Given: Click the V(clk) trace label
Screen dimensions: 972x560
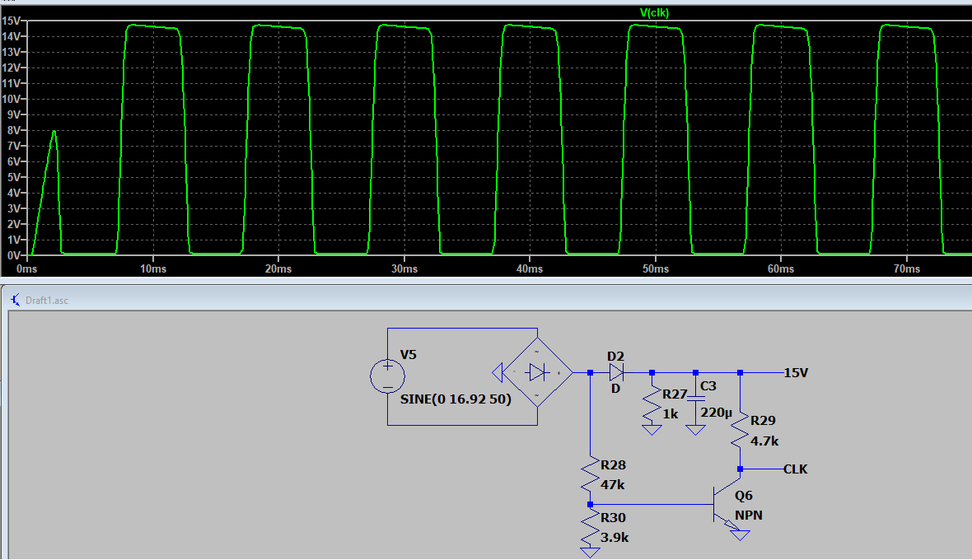Looking at the screenshot, I should click(654, 13).
